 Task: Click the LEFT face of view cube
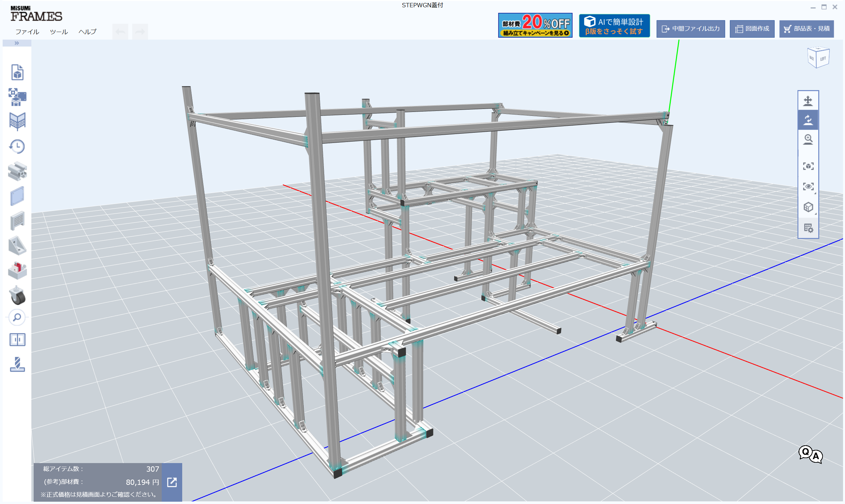tap(823, 59)
